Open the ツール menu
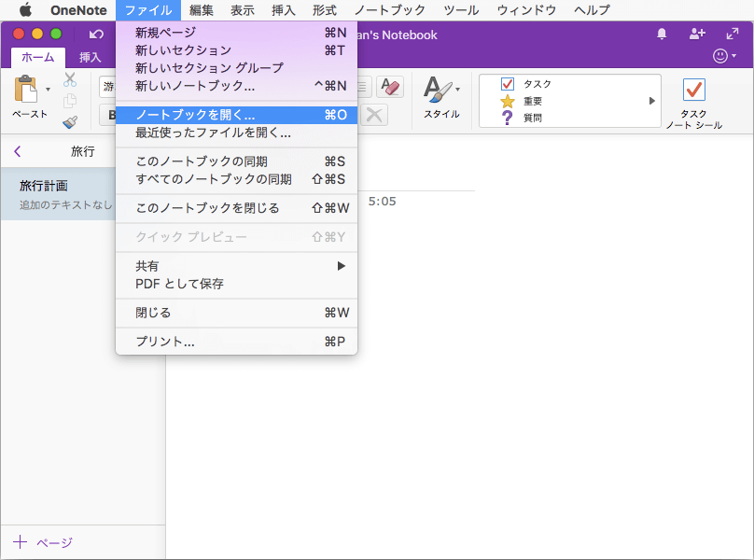This screenshot has width=754, height=560. pos(461,9)
